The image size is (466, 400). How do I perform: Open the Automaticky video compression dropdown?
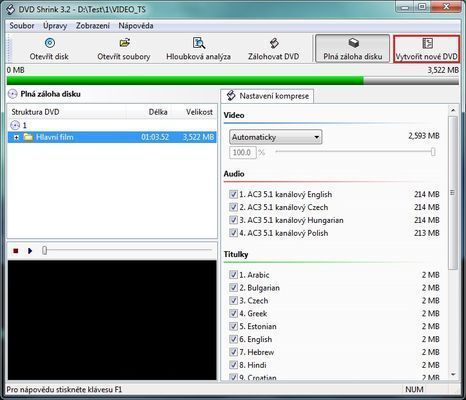tap(276, 137)
